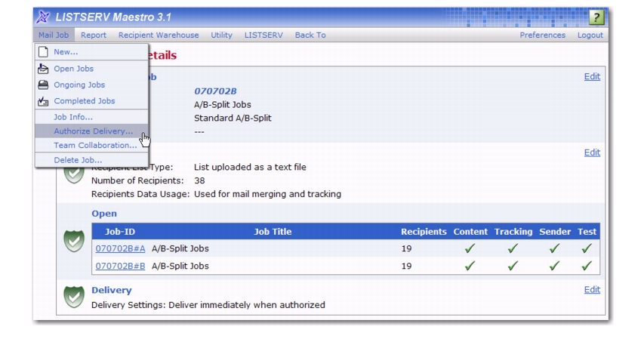Click the Open Jobs tray icon

[43, 69]
